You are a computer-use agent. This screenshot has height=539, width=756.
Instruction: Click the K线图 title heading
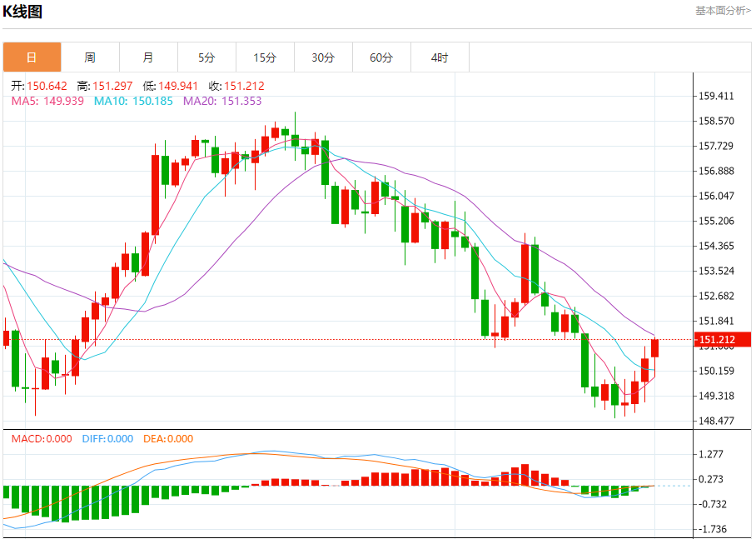pos(22,12)
